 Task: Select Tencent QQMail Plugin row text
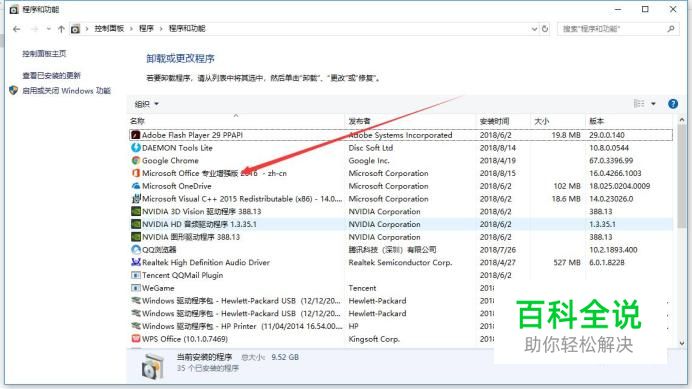point(183,275)
